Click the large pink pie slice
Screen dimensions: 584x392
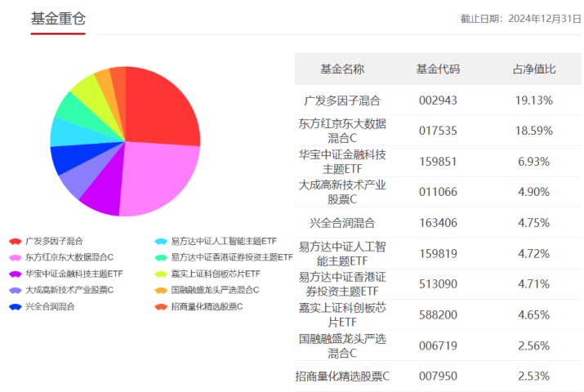tap(158, 177)
